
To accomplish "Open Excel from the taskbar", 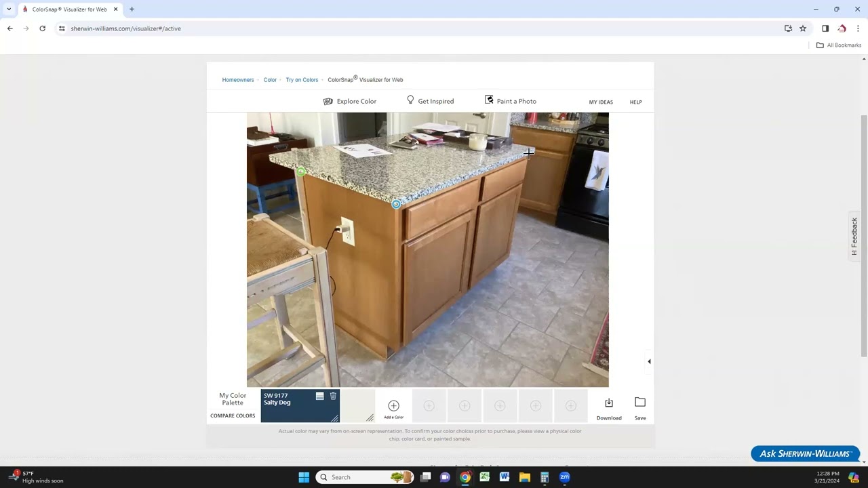I will (x=485, y=477).
